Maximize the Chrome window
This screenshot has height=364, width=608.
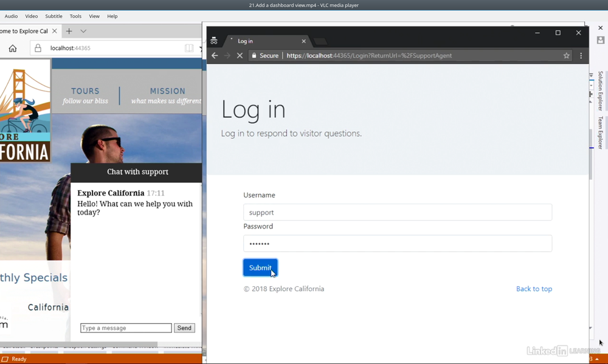tap(558, 33)
